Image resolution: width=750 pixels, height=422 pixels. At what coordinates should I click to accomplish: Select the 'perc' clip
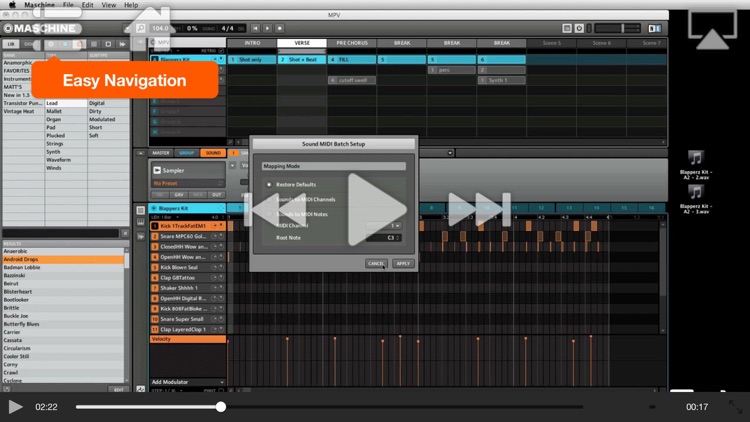[x=452, y=70]
